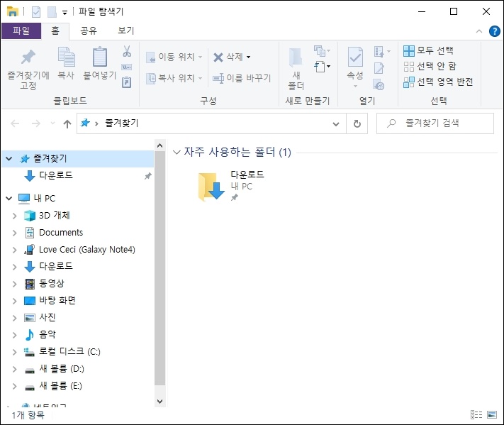This screenshot has width=504, height=425.
Task: Open Customize Quick Access Toolbar dropdown
Action: click(65, 13)
